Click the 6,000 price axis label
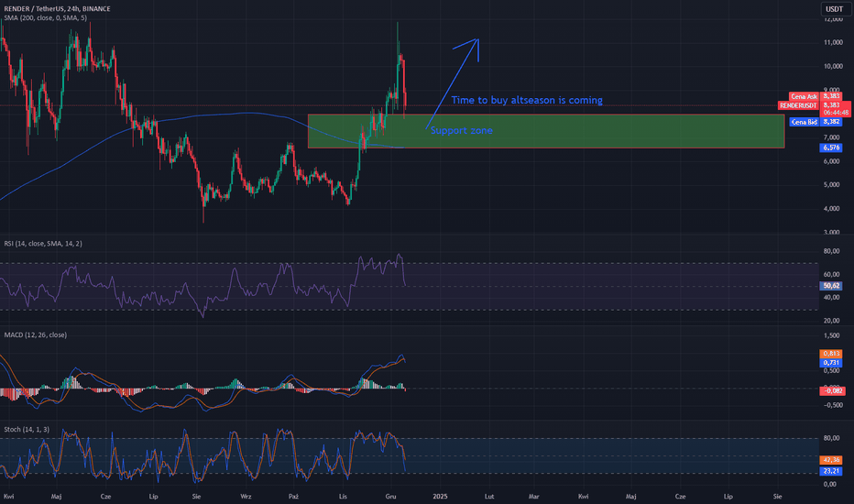The image size is (854, 504). tap(833, 161)
